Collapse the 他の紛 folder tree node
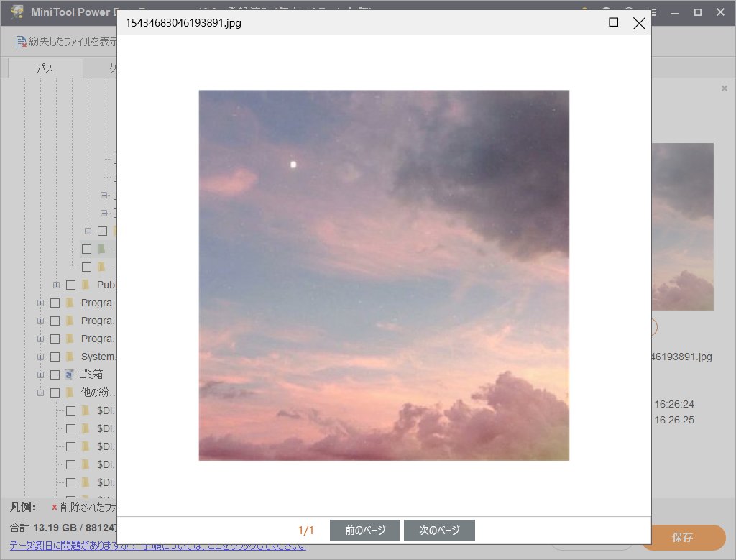This screenshot has width=736, height=560. [x=40, y=393]
